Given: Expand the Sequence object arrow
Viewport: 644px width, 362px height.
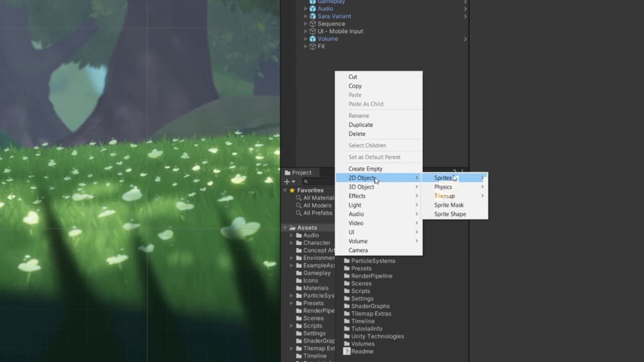Looking at the screenshot, I should click(x=305, y=24).
